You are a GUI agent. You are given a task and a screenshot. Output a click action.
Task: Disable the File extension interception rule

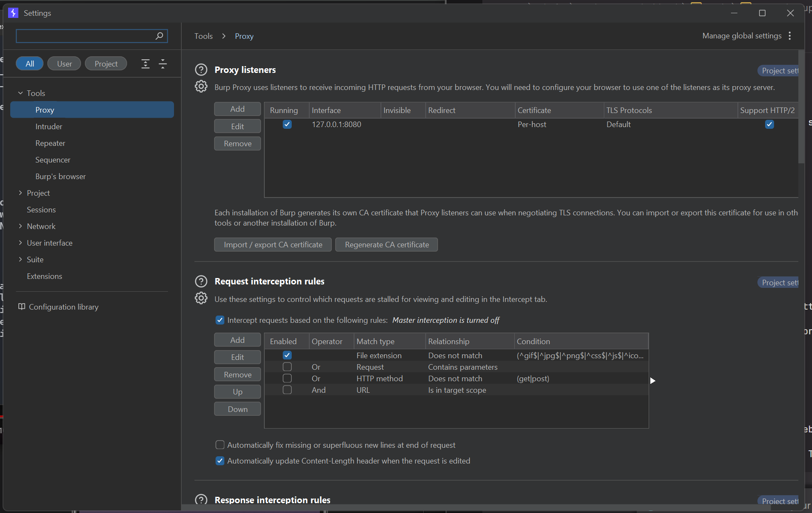point(287,355)
